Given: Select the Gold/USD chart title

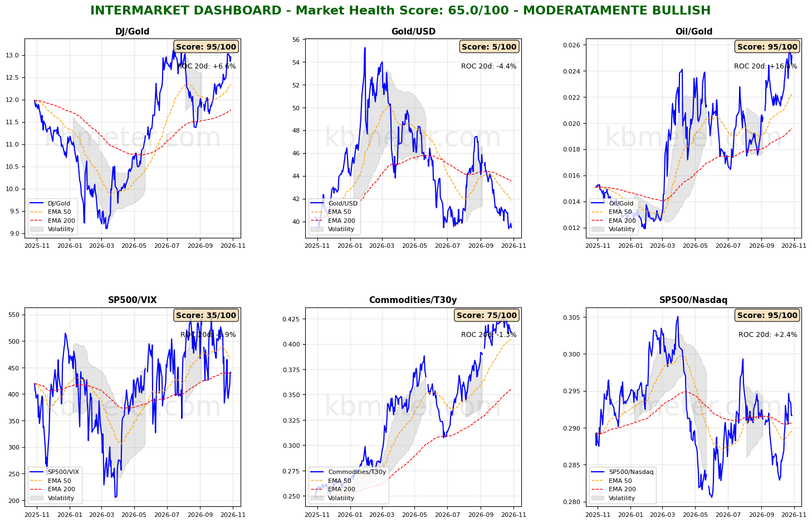Looking at the screenshot, I should coord(413,32).
